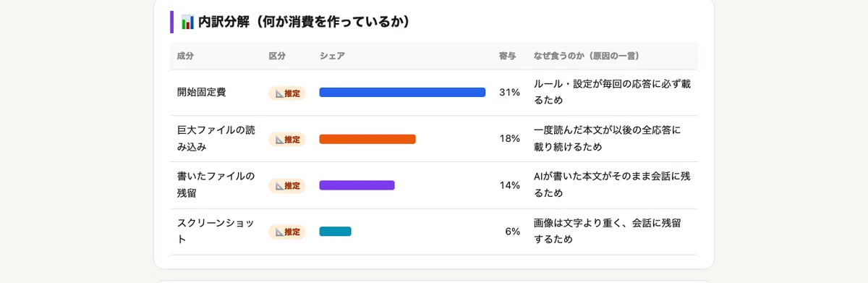The width and height of the screenshot is (868, 283).
Task: Select the purple share bar for 書いたファイルの残留
Action: click(357, 185)
